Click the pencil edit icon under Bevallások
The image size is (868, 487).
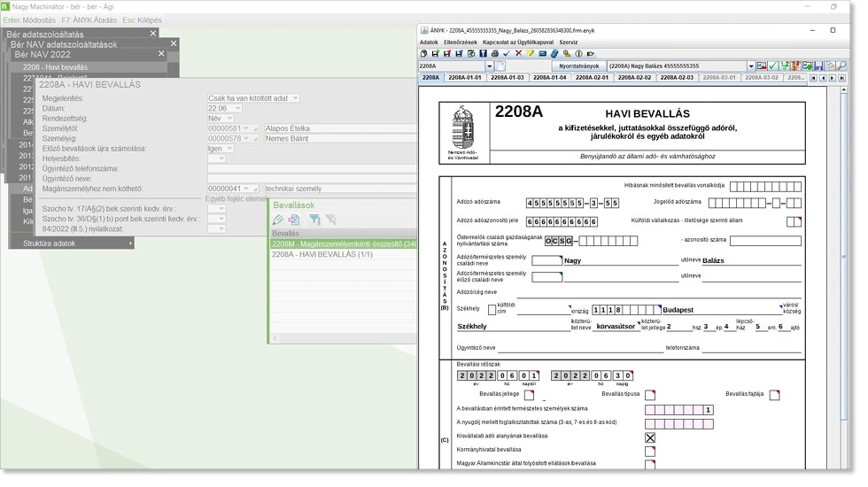[278, 220]
